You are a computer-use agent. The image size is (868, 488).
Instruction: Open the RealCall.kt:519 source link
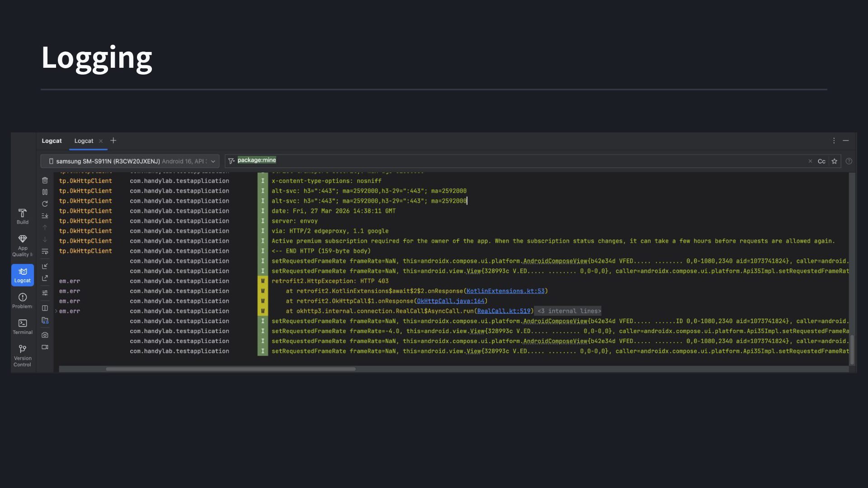[503, 311]
